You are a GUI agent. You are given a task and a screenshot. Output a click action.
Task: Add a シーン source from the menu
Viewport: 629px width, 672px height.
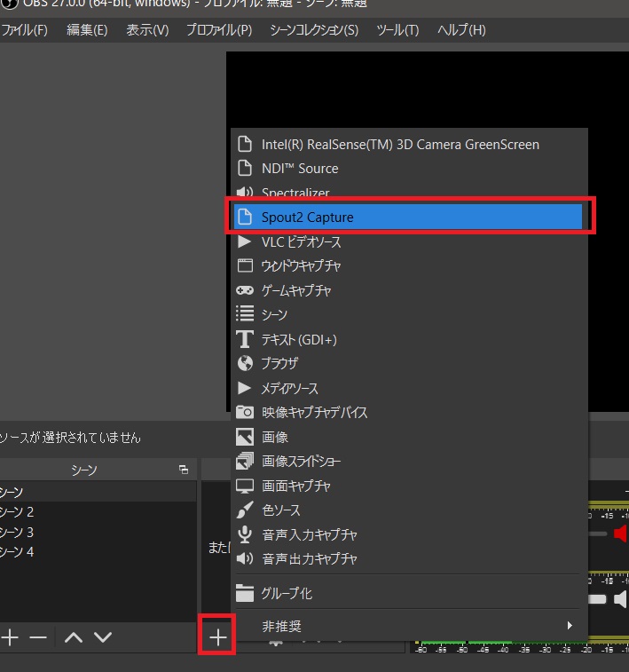point(408,314)
